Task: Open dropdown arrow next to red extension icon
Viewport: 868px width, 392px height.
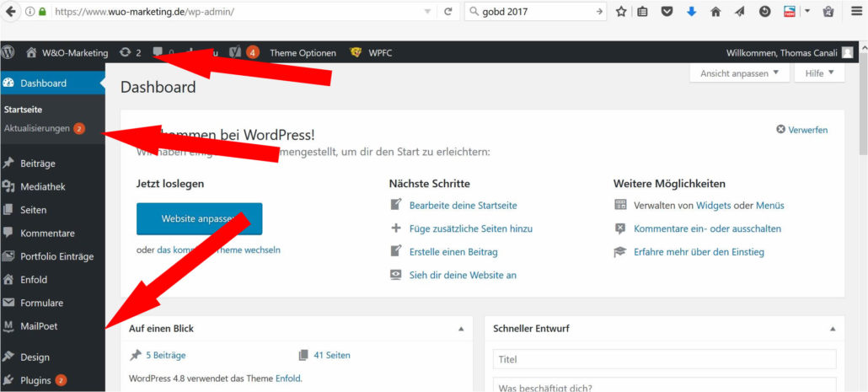Action: [806, 12]
